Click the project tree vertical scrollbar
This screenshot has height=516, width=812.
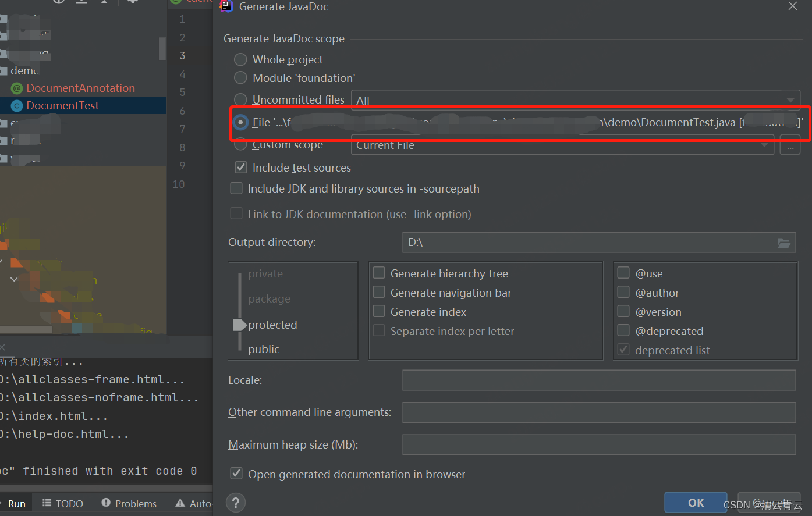coord(162,48)
